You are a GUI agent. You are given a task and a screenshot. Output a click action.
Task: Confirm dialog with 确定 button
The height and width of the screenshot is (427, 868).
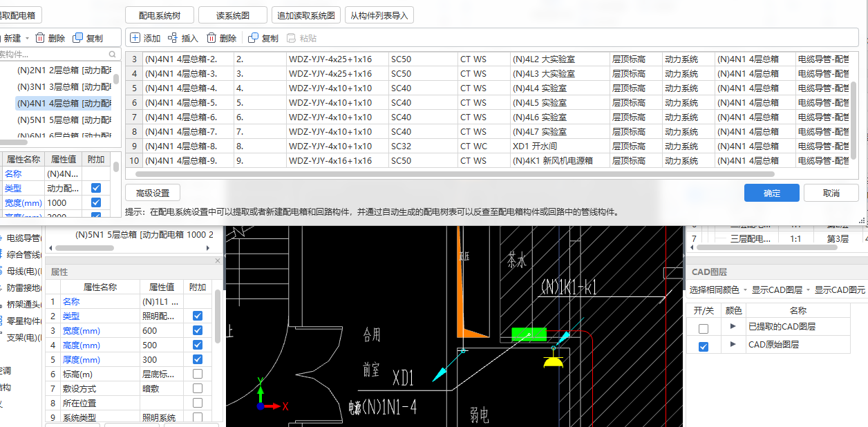point(772,193)
